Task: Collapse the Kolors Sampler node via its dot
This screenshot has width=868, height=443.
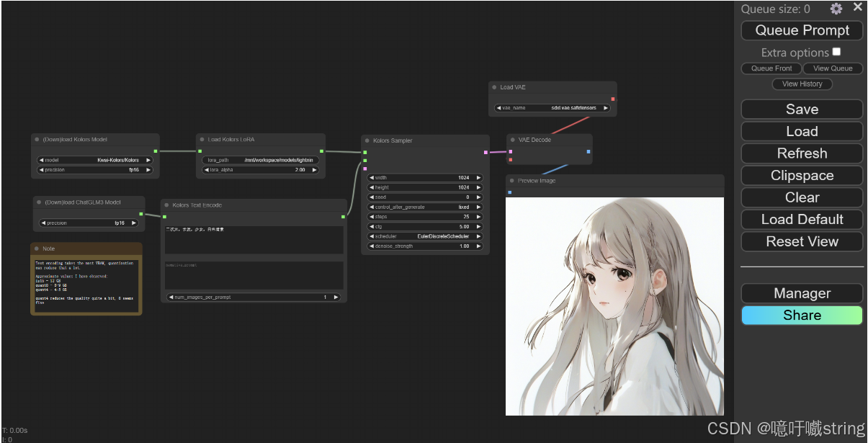Action: (367, 140)
